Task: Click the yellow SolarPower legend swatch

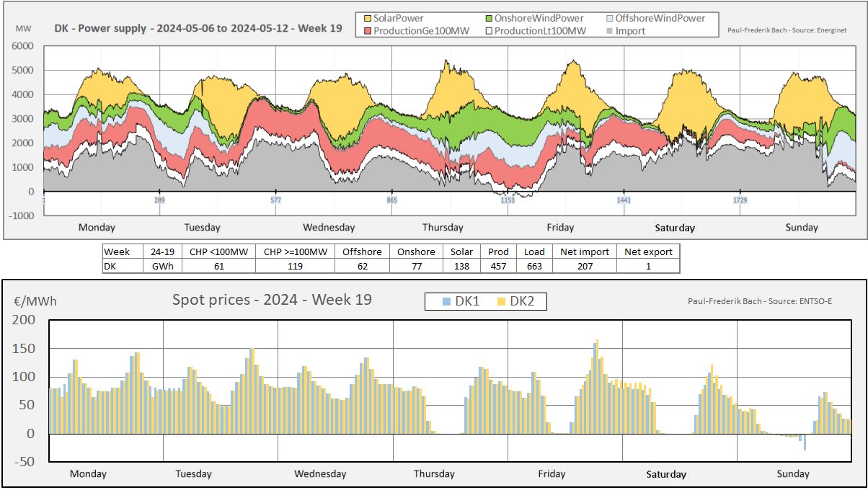Action: (x=367, y=18)
